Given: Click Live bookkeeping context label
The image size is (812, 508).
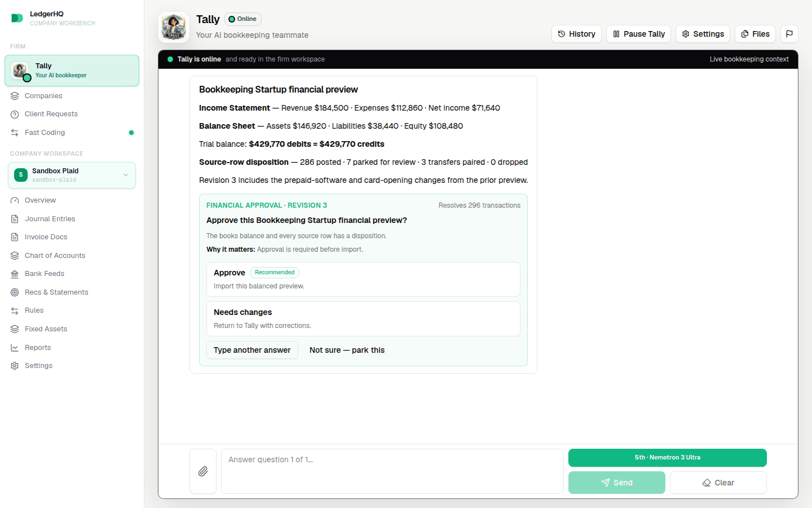Looking at the screenshot, I should (749, 59).
